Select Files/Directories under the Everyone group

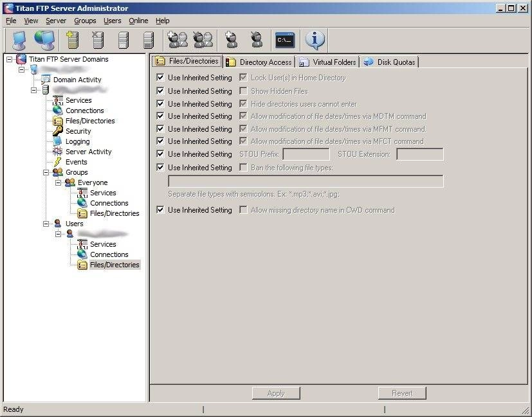coord(115,213)
